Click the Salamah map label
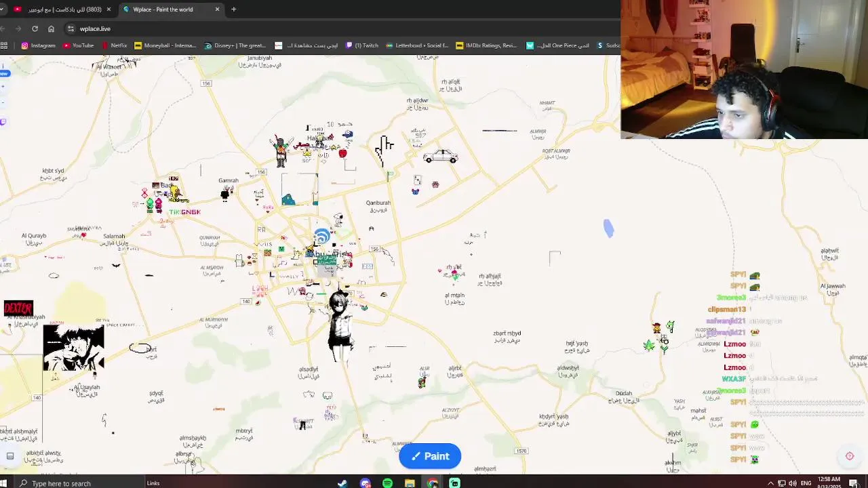The height and width of the screenshot is (488, 868). 114,237
